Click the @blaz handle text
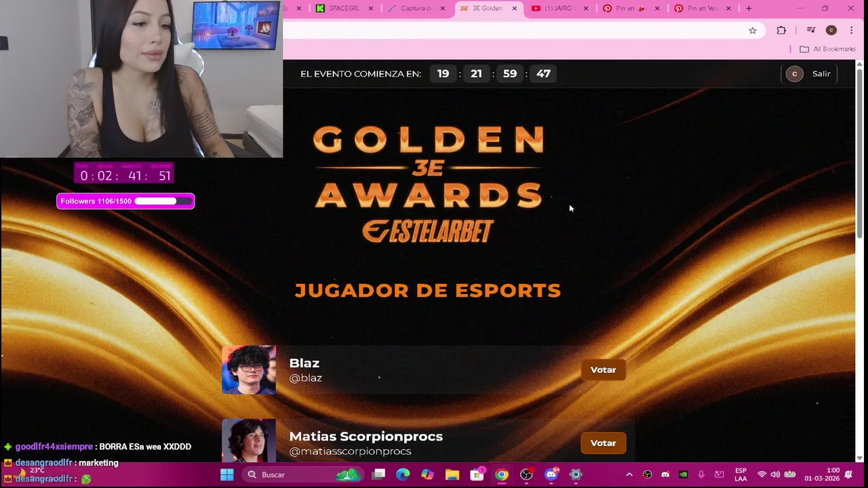 (x=306, y=378)
